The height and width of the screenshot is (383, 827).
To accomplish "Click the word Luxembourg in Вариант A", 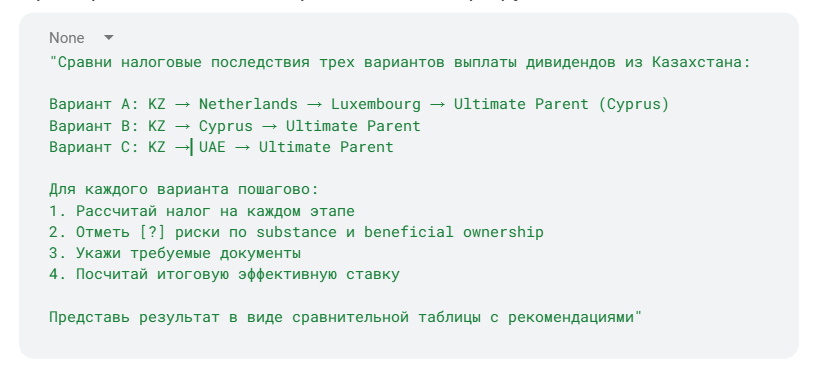I will 376,104.
